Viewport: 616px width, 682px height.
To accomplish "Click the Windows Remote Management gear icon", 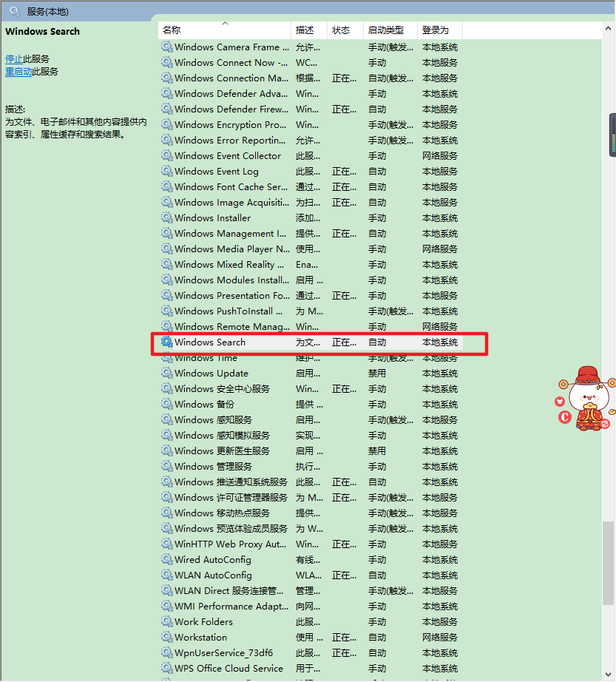I will click(166, 326).
